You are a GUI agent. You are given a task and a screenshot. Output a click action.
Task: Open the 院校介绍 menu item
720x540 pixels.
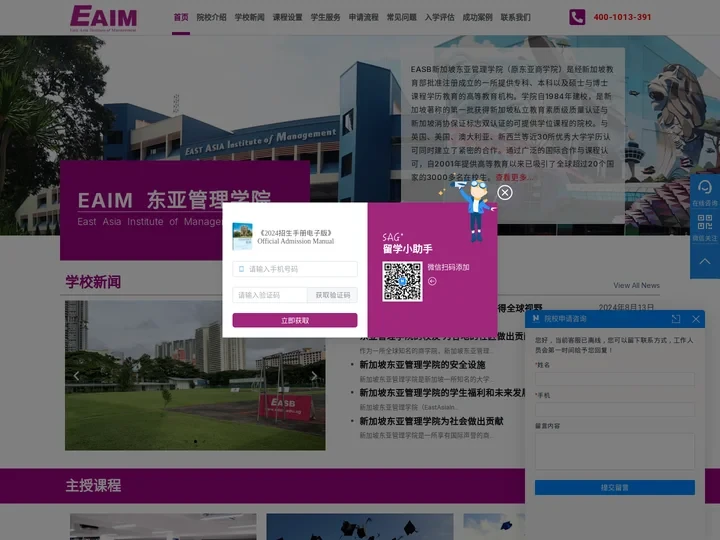coord(211,17)
